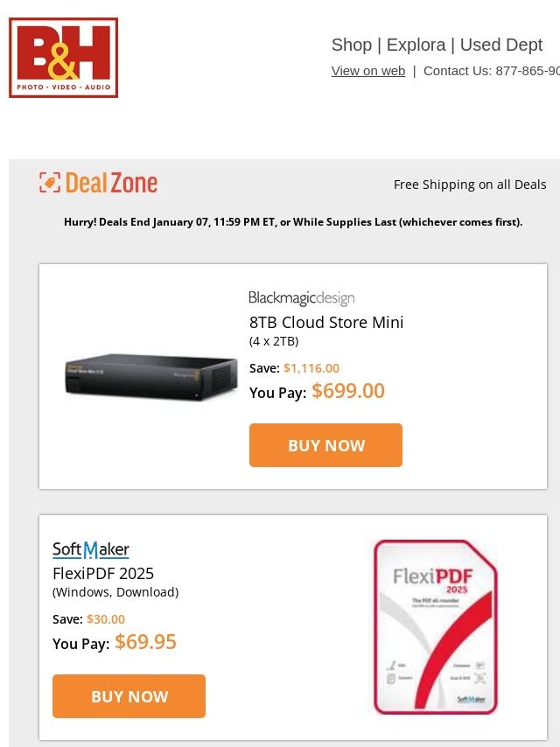Click the Deal Zone heading text
The height and width of the screenshot is (747, 560).
click(111, 183)
